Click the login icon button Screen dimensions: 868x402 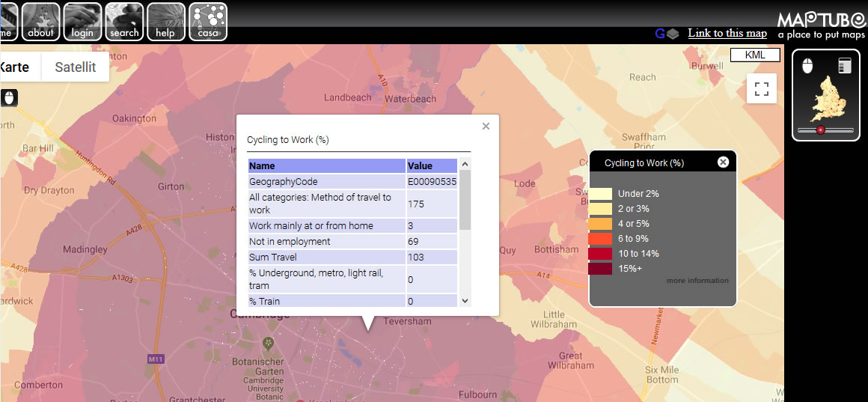[82, 21]
